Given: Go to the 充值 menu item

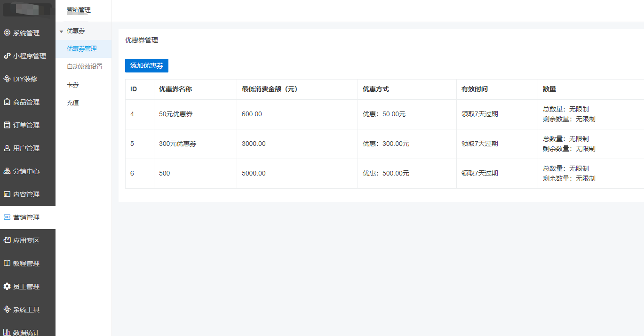Looking at the screenshot, I should (x=73, y=103).
